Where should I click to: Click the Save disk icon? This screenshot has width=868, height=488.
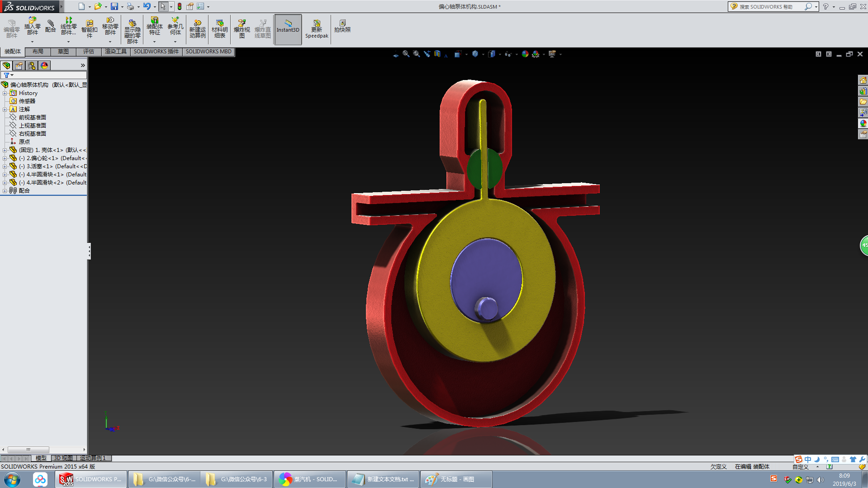coord(114,6)
